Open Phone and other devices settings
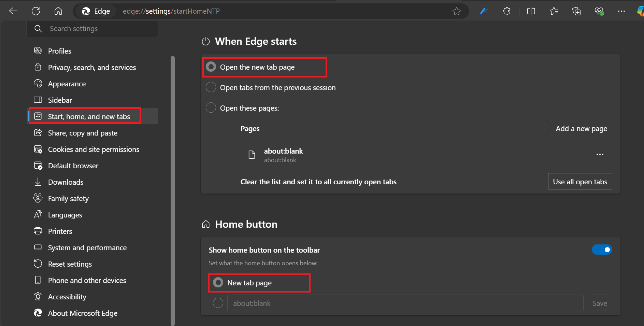 (x=92, y=280)
